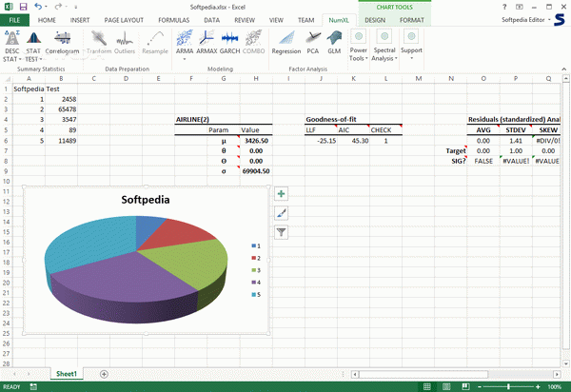Select the Sheet1 tab

tap(67, 374)
